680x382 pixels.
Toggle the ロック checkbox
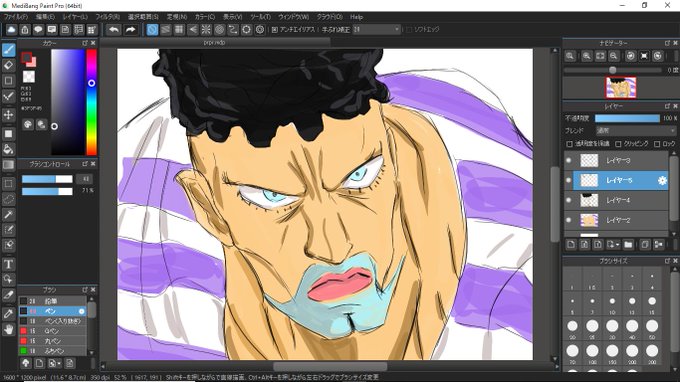tap(657, 144)
